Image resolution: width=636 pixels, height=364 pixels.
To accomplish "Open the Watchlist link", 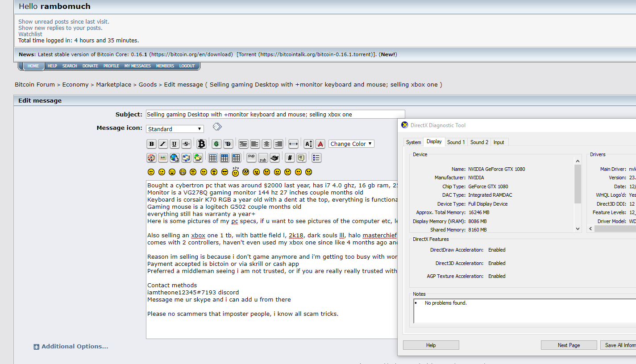I will click(30, 34).
